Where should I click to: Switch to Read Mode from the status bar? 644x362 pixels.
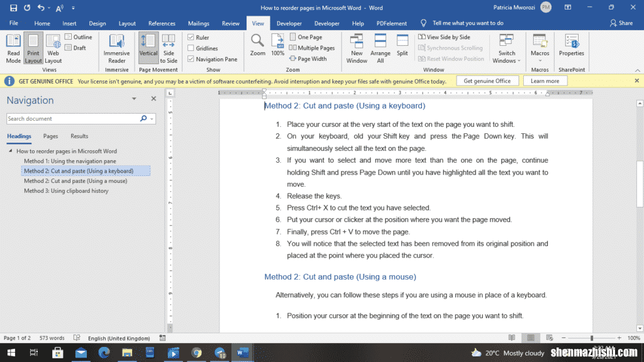[x=512, y=337]
